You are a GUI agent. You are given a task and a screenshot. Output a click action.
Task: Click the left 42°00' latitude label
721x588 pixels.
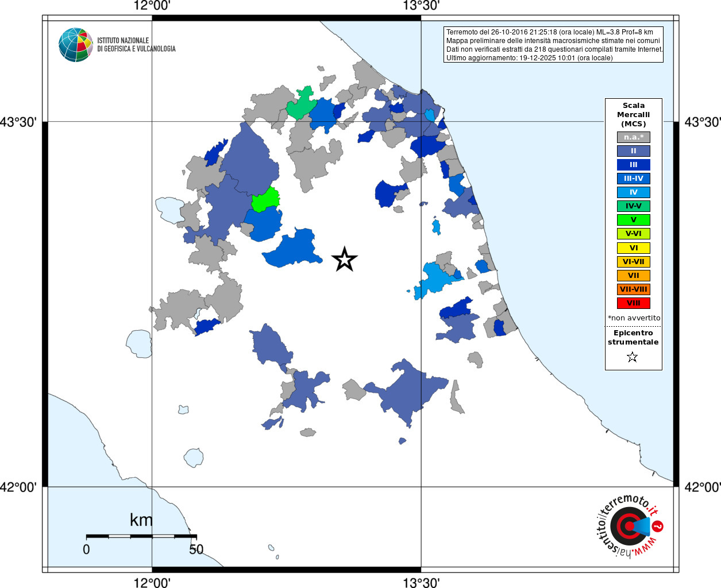tap(18, 488)
